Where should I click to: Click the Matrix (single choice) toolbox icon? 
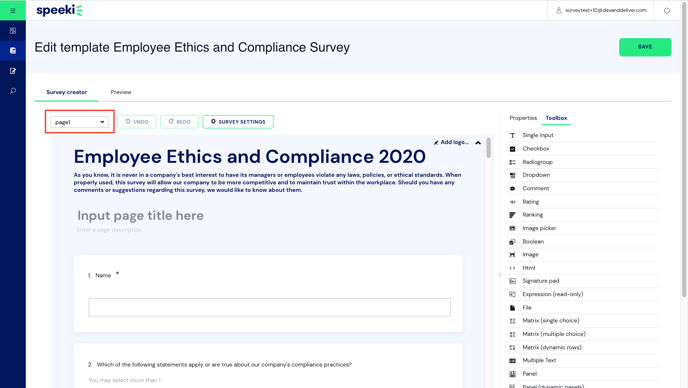point(512,321)
